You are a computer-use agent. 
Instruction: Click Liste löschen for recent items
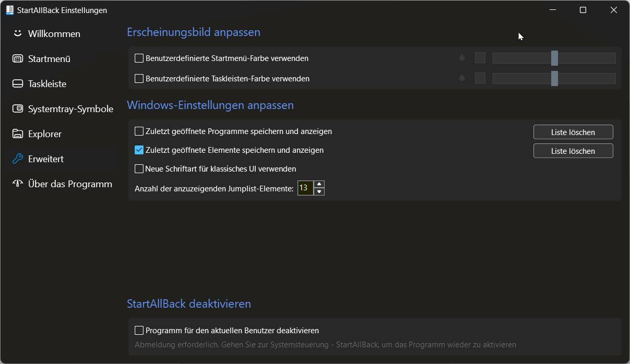573,151
